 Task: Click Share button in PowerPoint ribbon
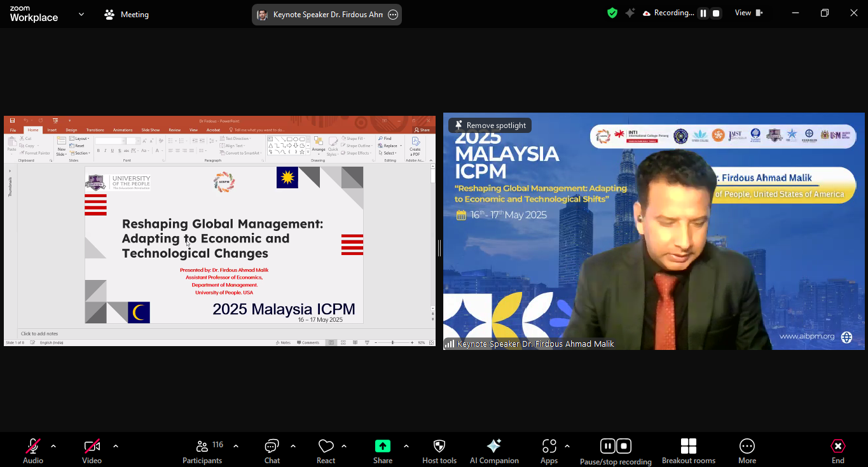tap(422, 130)
